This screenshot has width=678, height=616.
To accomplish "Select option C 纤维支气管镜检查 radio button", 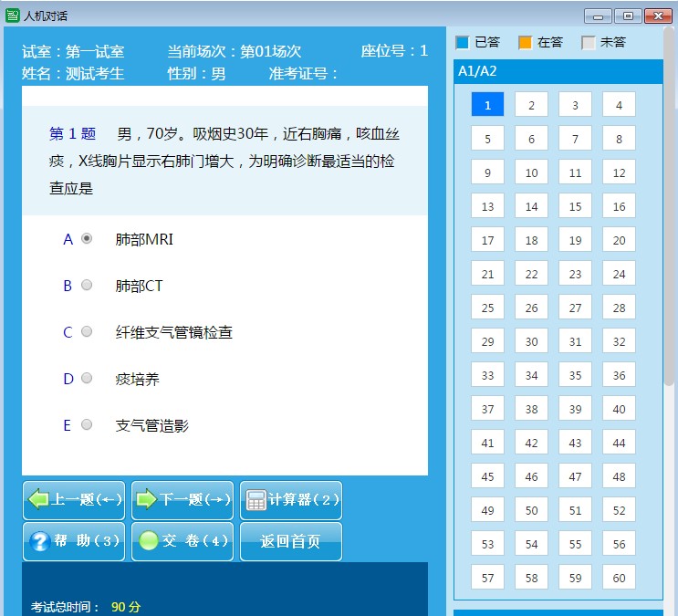I will coord(87,332).
